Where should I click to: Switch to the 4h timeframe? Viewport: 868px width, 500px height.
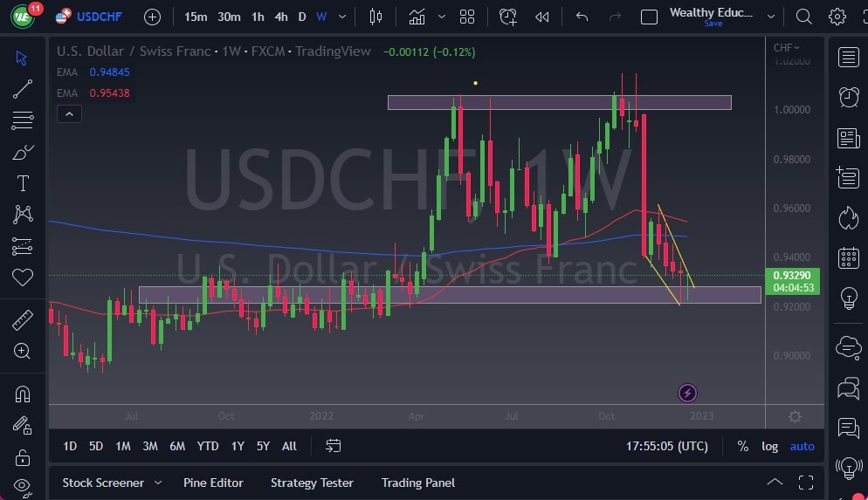tap(281, 17)
